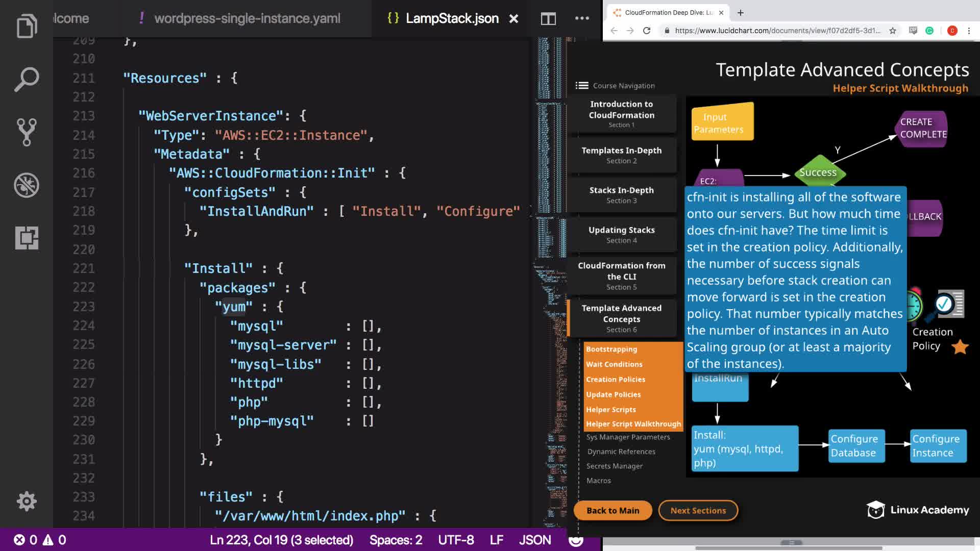
Task: Switch to wordpress-single-instance.yaml tab
Action: 247,19
